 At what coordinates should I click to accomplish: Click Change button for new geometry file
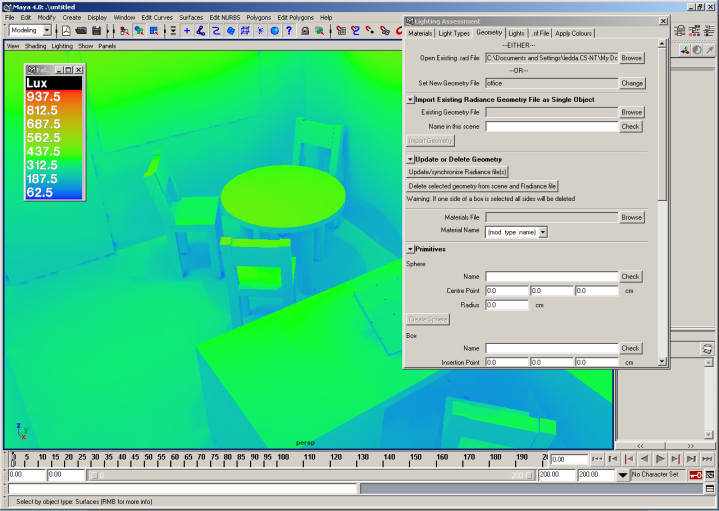pyautogui.click(x=632, y=83)
